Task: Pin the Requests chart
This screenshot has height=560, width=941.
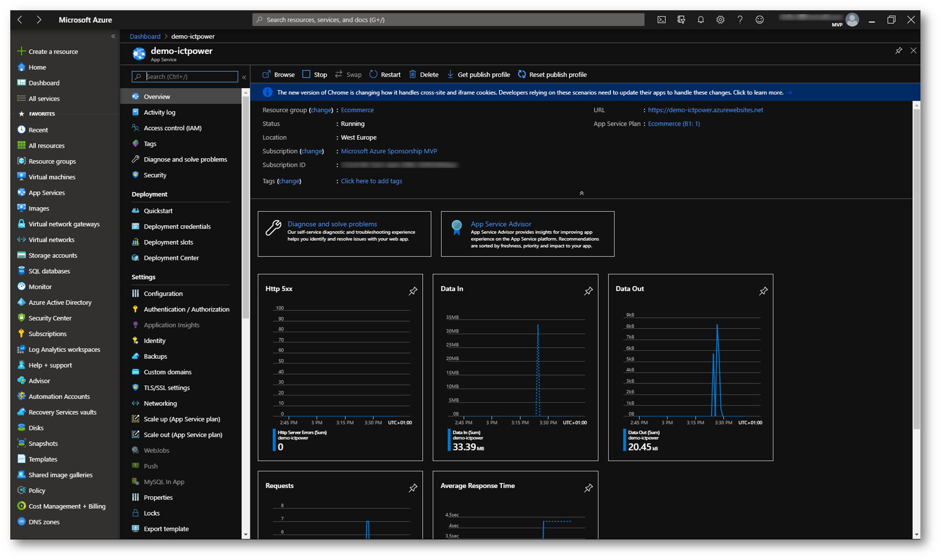Action: pos(413,488)
